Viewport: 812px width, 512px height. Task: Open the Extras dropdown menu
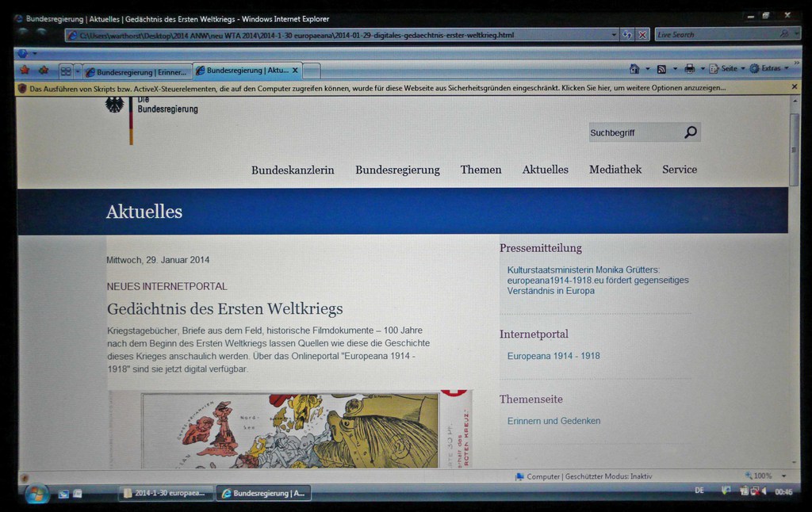(x=769, y=69)
